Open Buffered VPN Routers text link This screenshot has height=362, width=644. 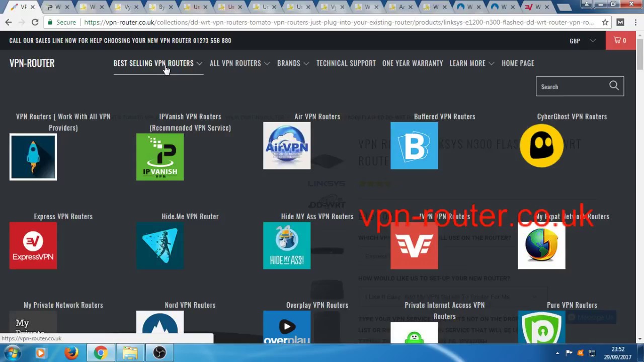pos(445,117)
